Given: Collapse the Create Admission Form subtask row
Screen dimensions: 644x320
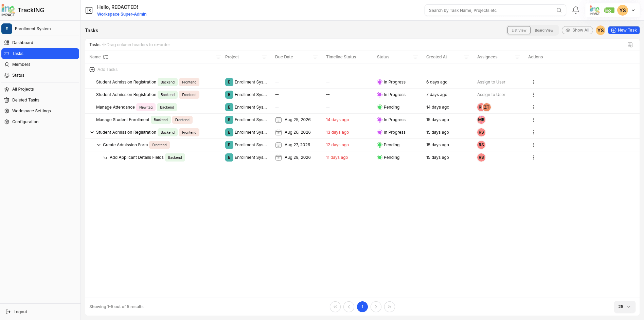Looking at the screenshot, I should 99,145.
